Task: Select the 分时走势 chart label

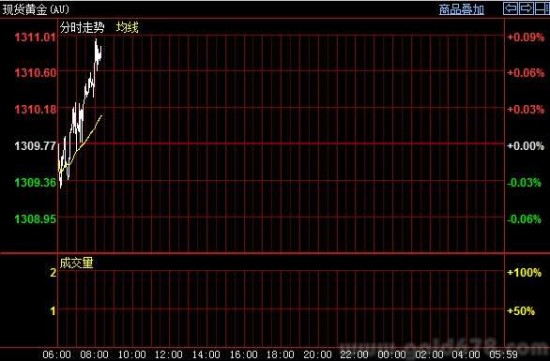Action: click(x=82, y=27)
